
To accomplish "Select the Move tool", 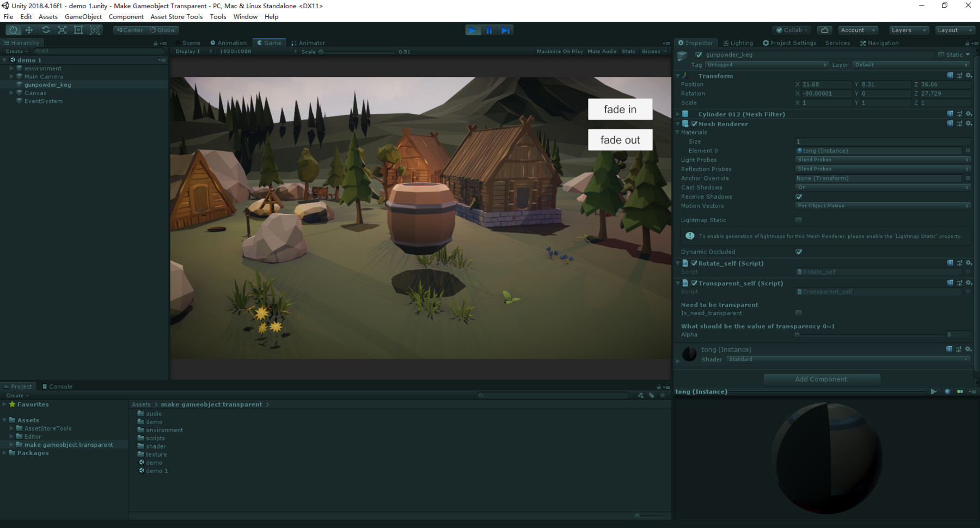I will (29, 30).
